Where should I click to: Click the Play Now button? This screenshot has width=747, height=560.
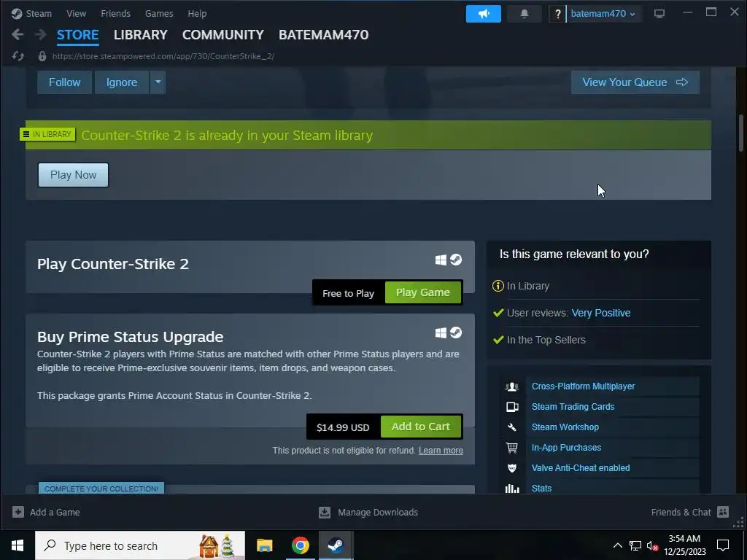click(74, 175)
